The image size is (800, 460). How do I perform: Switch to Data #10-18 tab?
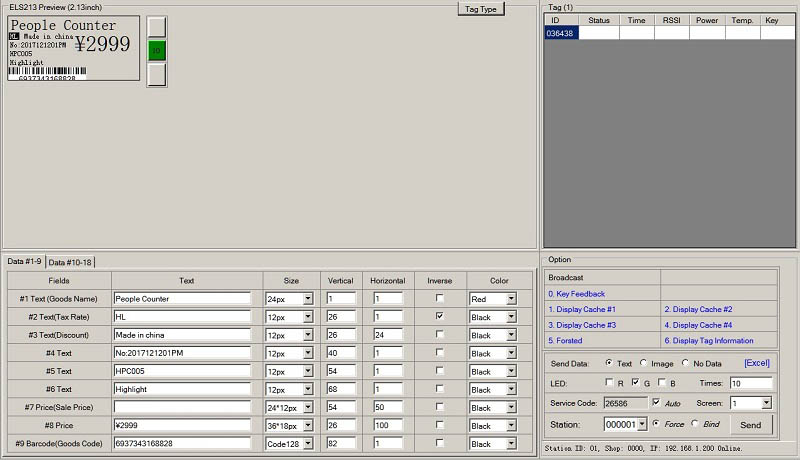tap(70, 262)
